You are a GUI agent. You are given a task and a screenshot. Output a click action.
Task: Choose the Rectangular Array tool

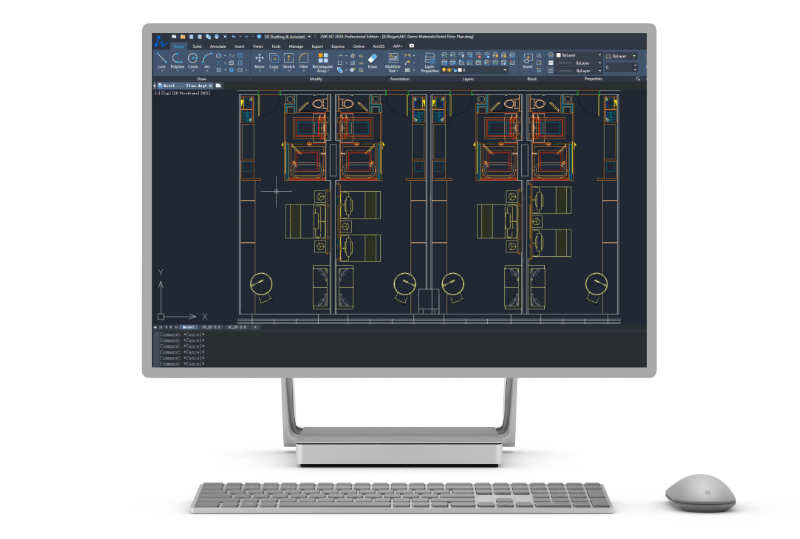click(322, 60)
